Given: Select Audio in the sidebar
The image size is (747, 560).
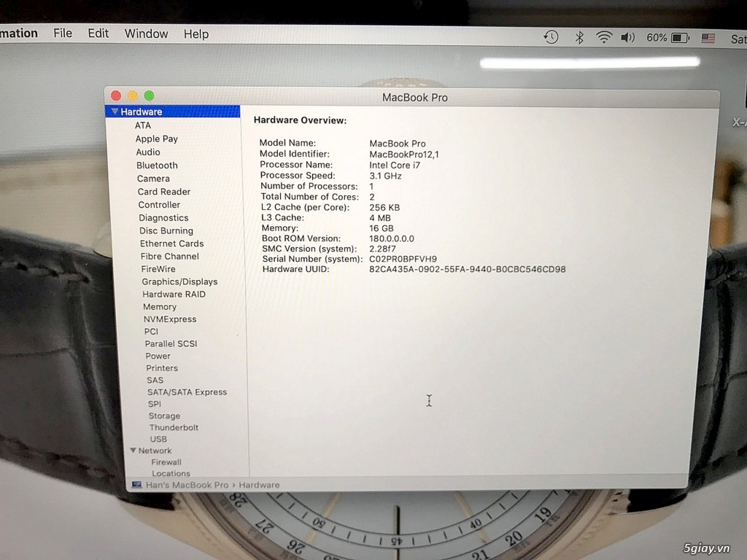Looking at the screenshot, I should pos(148,152).
